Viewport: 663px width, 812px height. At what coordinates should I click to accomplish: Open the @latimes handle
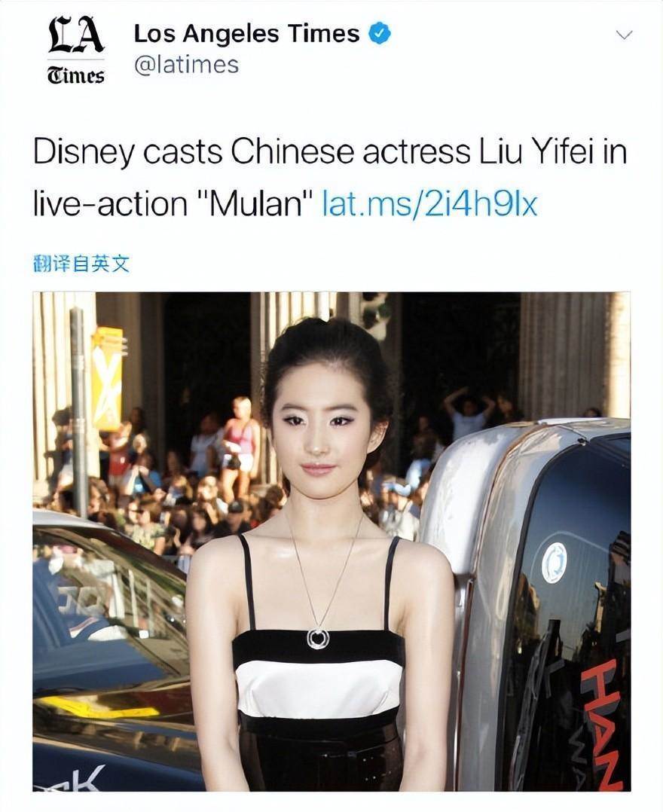tap(187, 66)
